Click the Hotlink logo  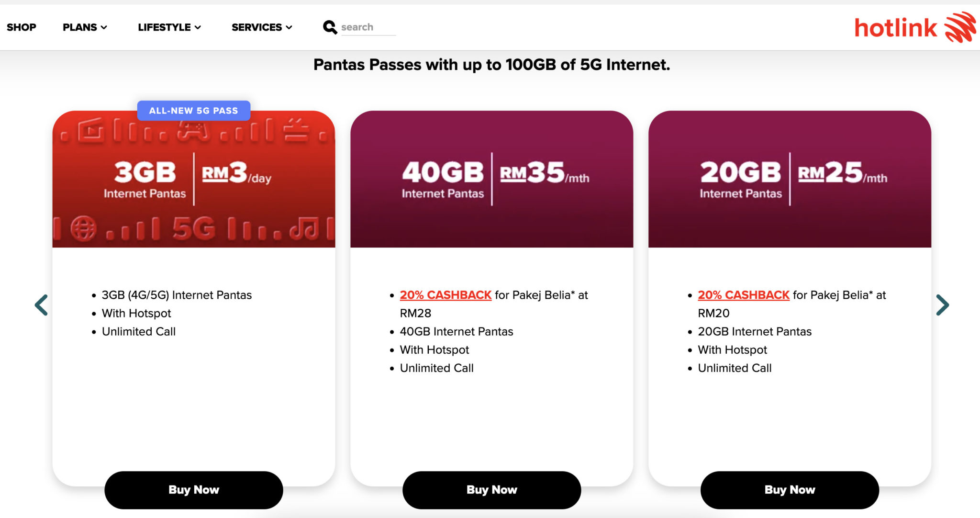(x=914, y=28)
